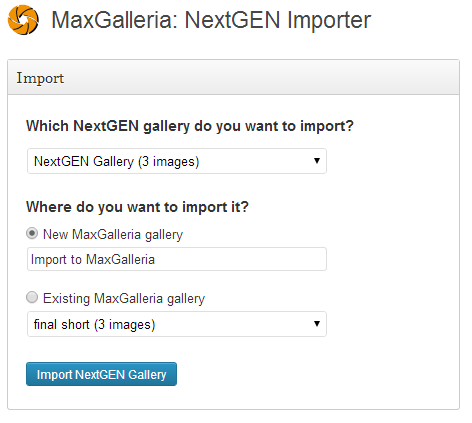The height and width of the screenshot is (423, 472).
Task: Click 'Which NextGEN gallery do you want to import?' heading
Action: tap(190, 126)
